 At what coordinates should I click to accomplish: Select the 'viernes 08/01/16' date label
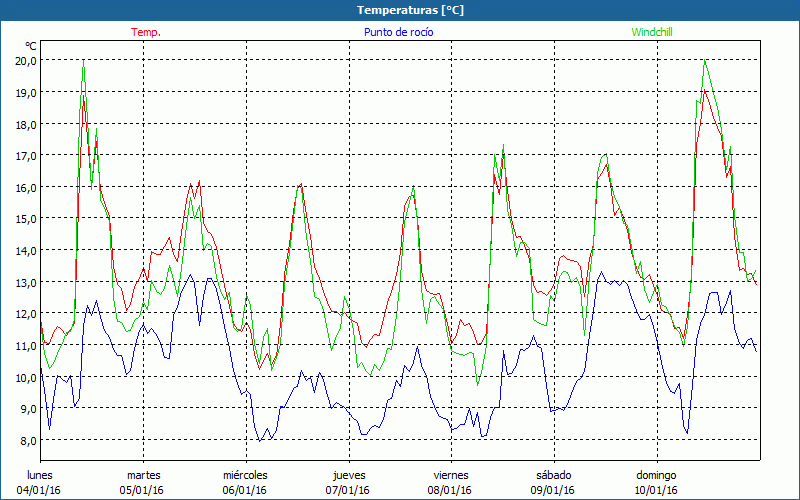click(x=450, y=482)
